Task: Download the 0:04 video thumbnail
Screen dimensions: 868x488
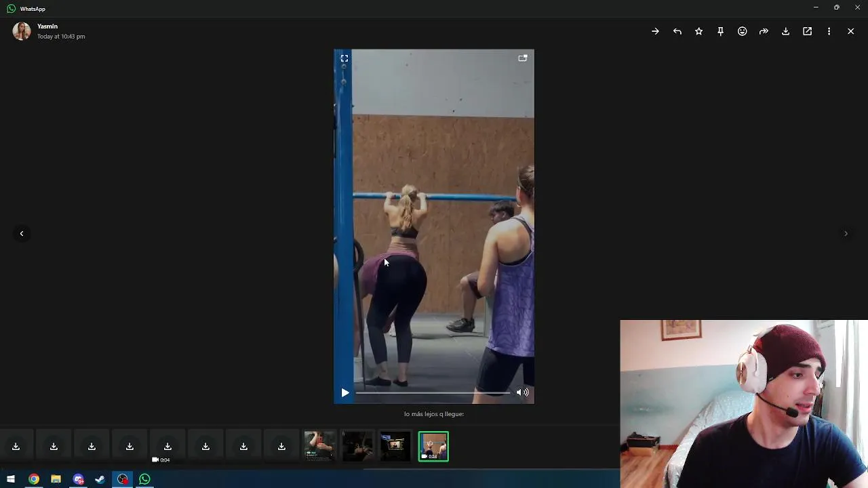Action: pyautogui.click(x=167, y=447)
